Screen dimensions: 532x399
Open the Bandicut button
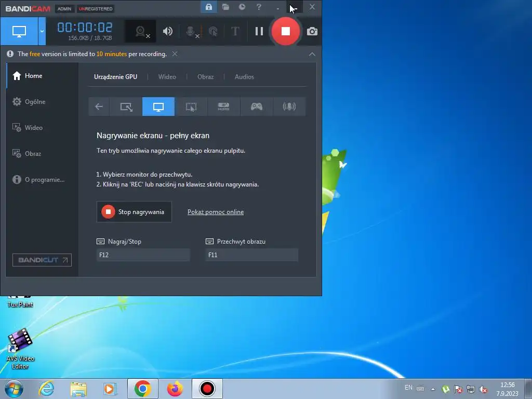[x=42, y=260]
